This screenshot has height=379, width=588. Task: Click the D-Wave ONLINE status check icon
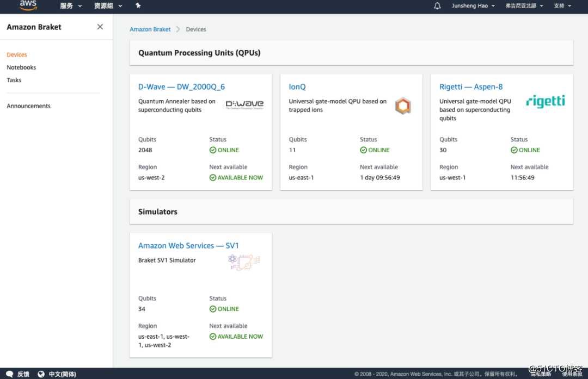(x=213, y=150)
